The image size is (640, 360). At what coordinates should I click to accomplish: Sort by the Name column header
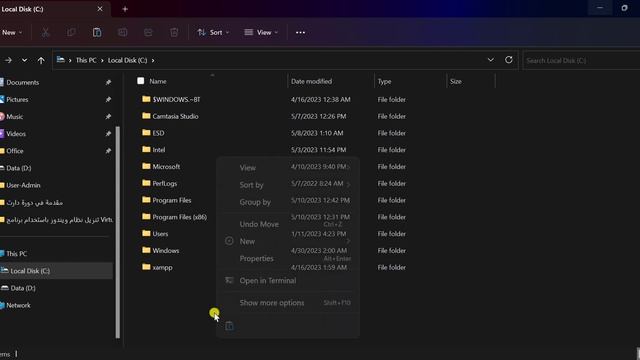[x=158, y=81]
